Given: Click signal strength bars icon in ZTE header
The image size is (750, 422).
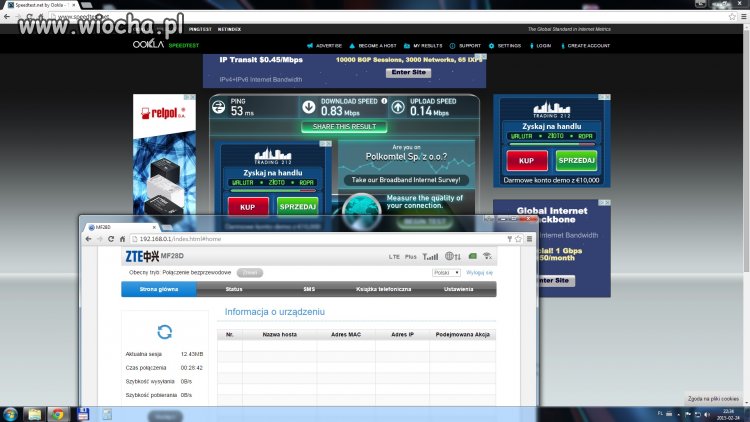Looking at the screenshot, I should (x=430, y=256).
